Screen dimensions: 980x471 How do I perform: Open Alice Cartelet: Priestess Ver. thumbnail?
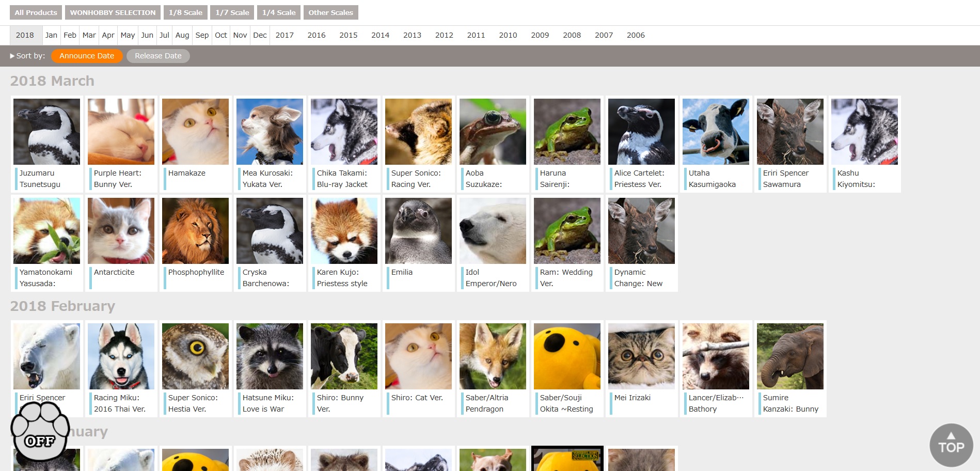[641, 132]
